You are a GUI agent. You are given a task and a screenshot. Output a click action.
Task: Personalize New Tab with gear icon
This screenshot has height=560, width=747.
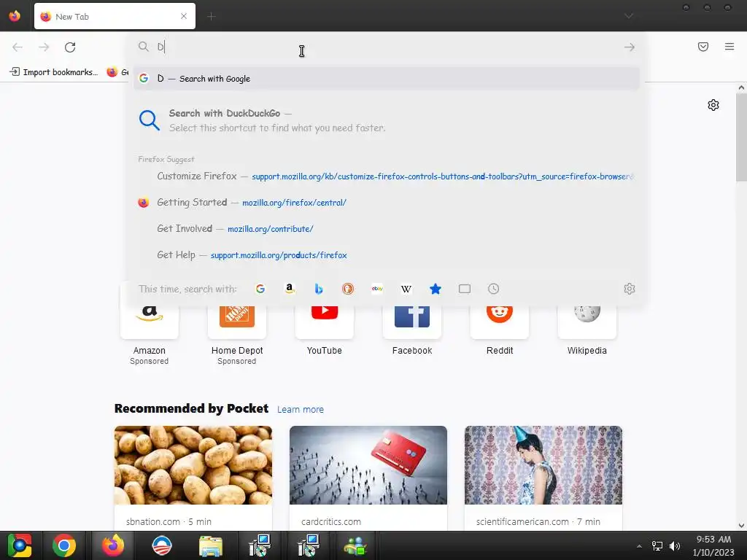[x=713, y=105]
